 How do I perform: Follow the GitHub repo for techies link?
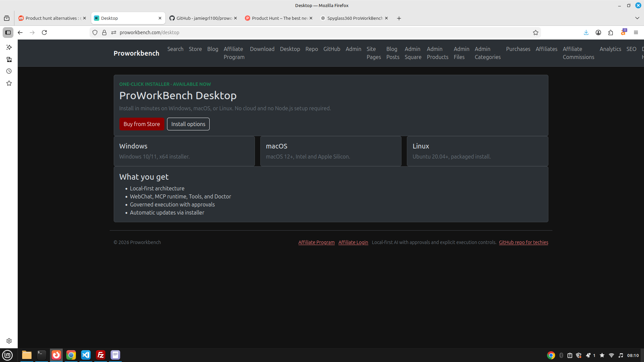point(524,242)
